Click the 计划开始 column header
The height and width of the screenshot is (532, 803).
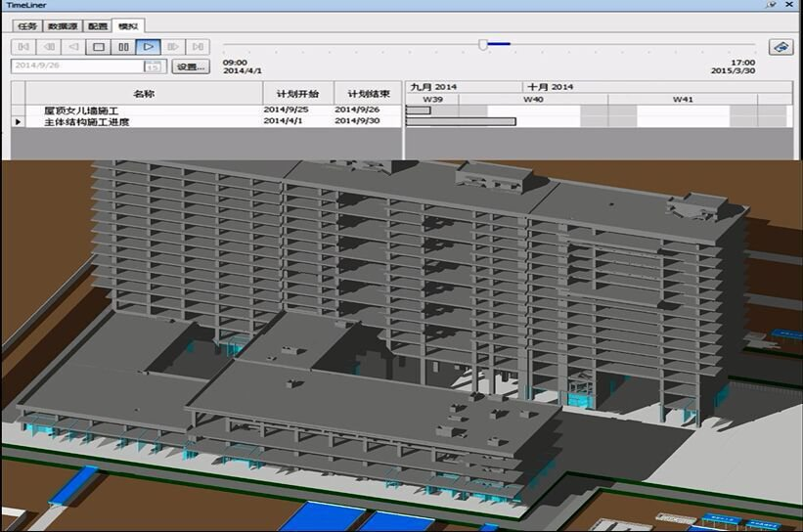pos(298,94)
